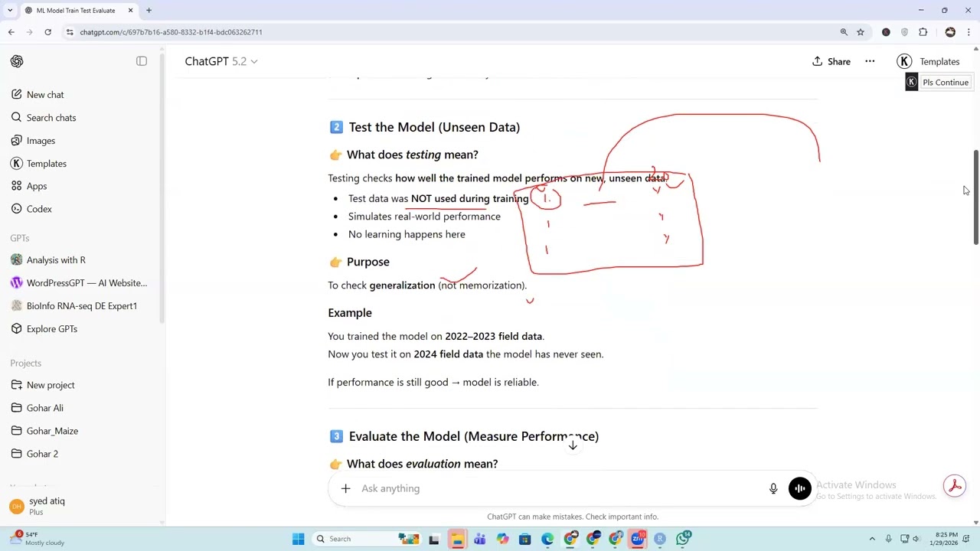The width and height of the screenshot is (980, 551).
Task: Open Zoom from the taskbar
Action: pos(638,539)
